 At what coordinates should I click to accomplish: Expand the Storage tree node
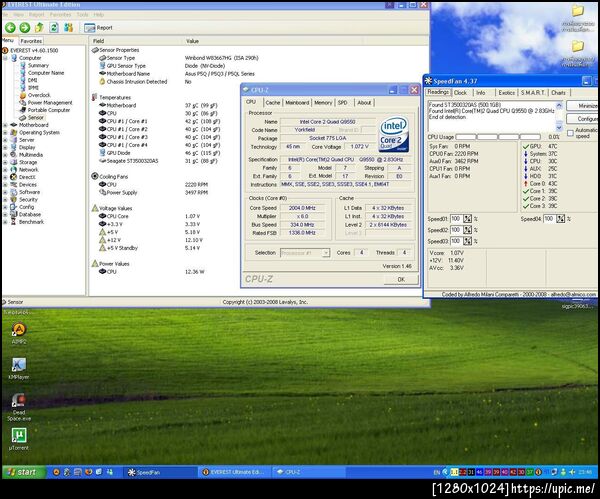(x=6, y=162)
